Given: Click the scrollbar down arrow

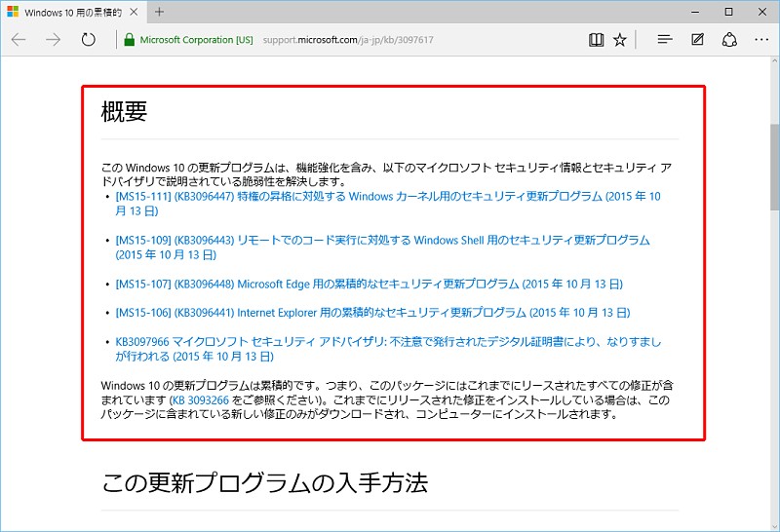Looking at the screenshot, I should coord(774,525).
